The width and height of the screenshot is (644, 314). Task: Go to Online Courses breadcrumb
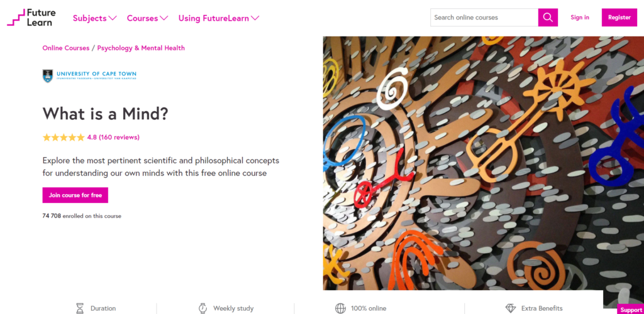(x=65, y=48)
